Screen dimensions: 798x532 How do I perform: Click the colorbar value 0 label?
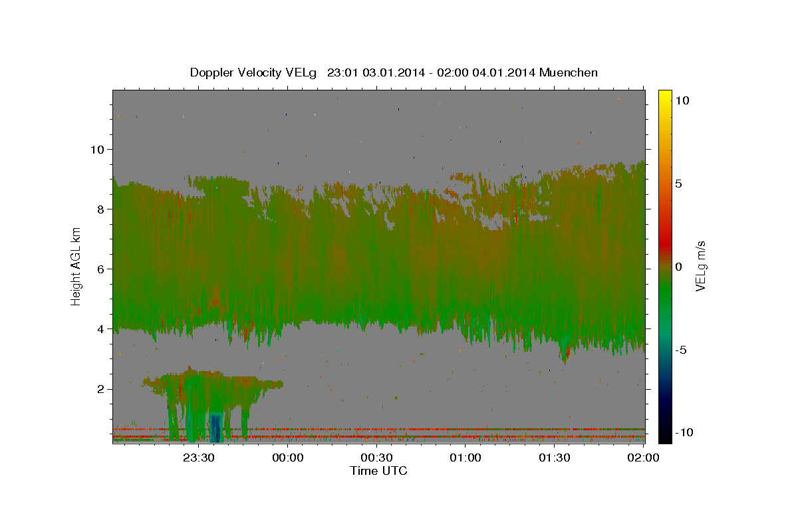click(x=678, y=267)
